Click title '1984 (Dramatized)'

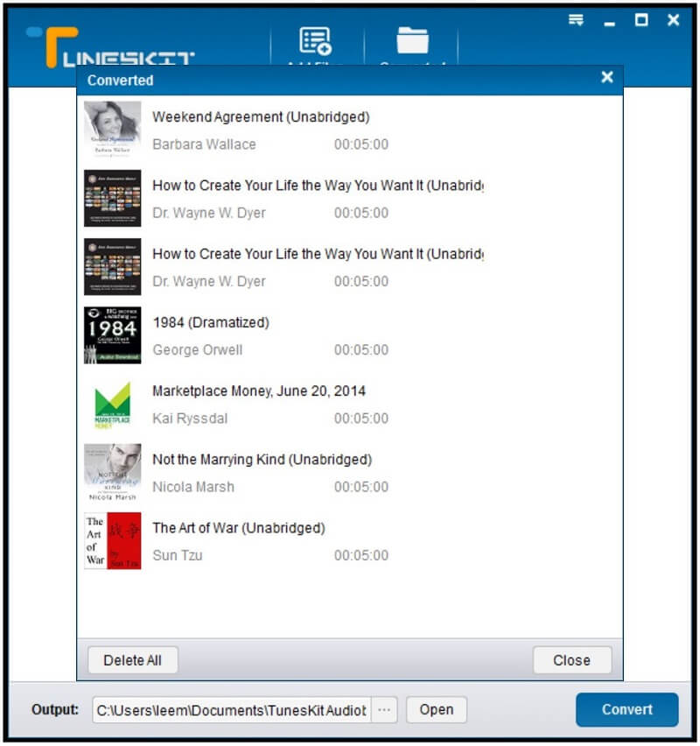click(x=211, y=322)
